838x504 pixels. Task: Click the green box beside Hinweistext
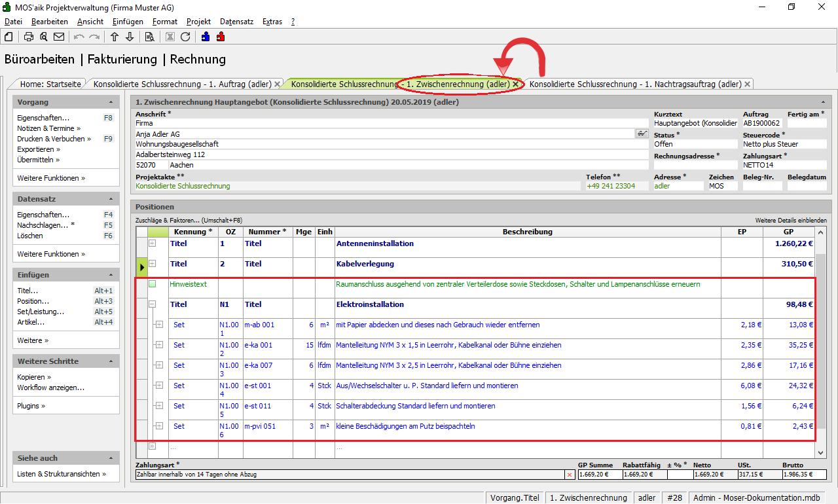click(x=152, y=284)
